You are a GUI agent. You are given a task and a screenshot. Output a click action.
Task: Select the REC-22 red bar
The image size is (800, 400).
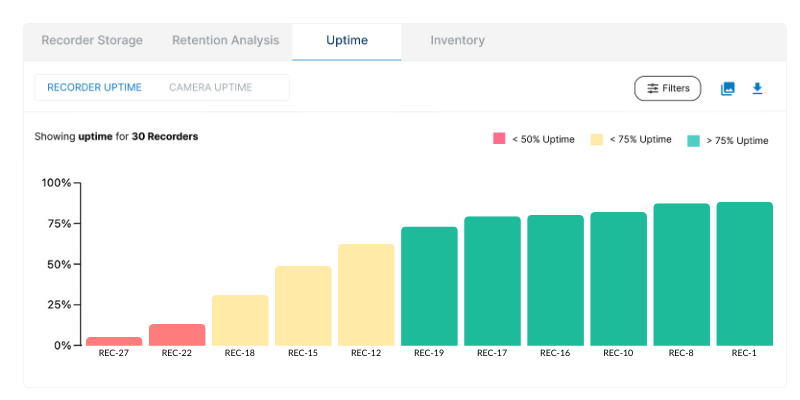click(x=177, y=335)
